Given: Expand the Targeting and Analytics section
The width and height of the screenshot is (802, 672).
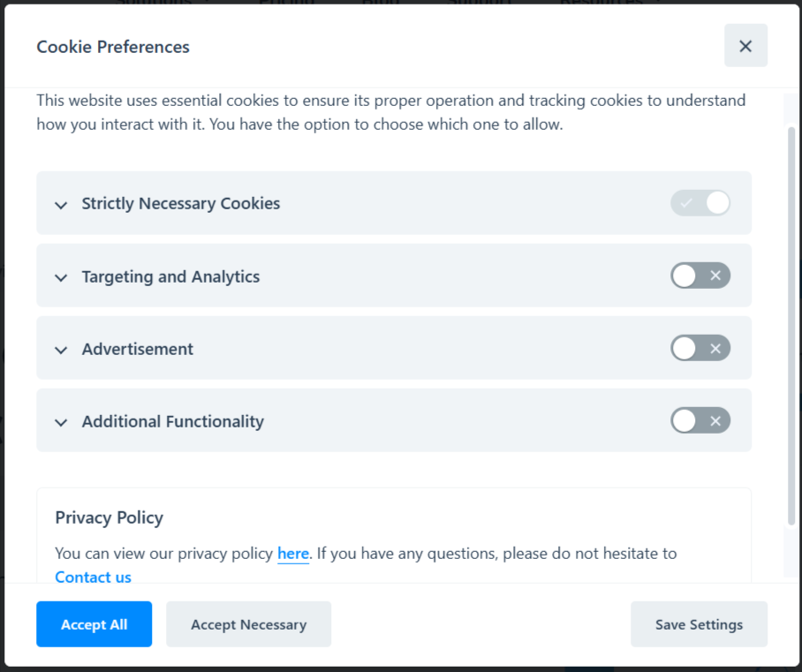Looking at the screenshot, I should pyautogui.click(x=61, y=276).
